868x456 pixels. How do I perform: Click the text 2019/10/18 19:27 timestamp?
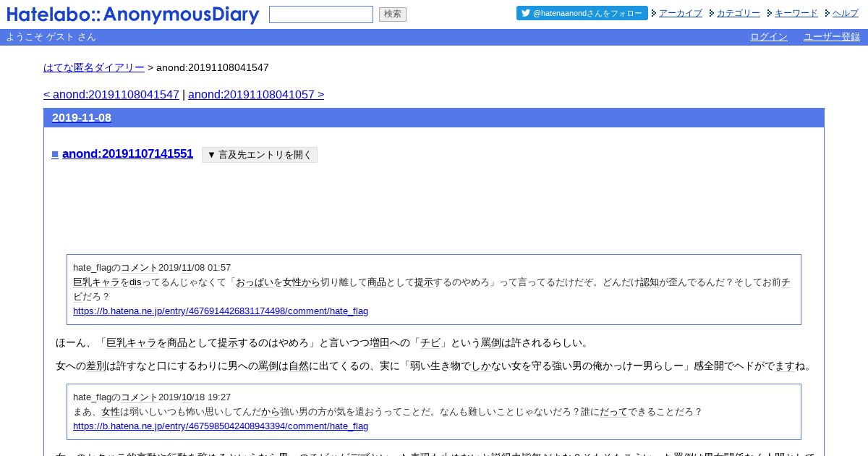point(195,397)
